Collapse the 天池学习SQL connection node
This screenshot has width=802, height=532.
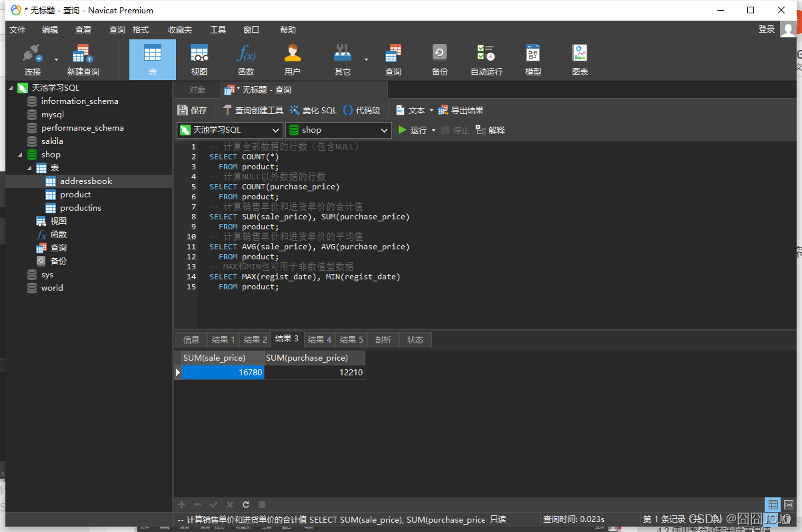(11, 88)
